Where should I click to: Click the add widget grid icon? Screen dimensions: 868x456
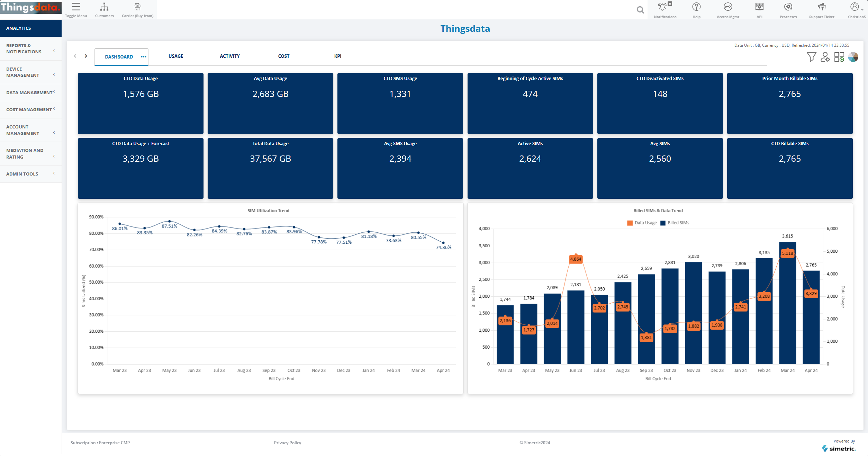coord(839,57)
